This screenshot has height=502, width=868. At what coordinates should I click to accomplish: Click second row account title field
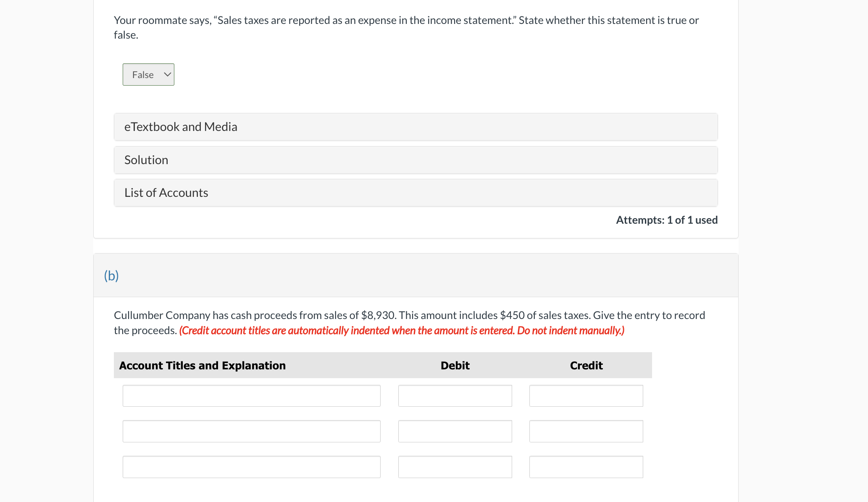(251, 431)
